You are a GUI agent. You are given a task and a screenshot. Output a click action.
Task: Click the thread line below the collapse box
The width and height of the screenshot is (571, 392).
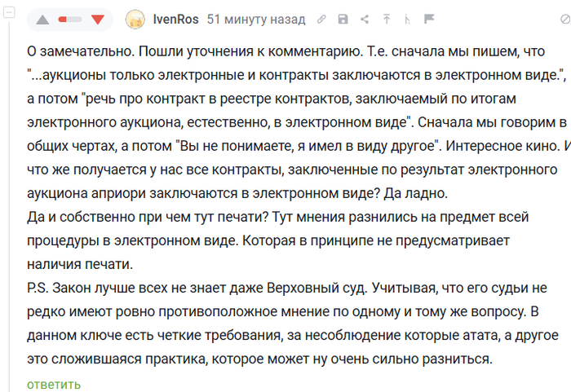pos(7,204)
